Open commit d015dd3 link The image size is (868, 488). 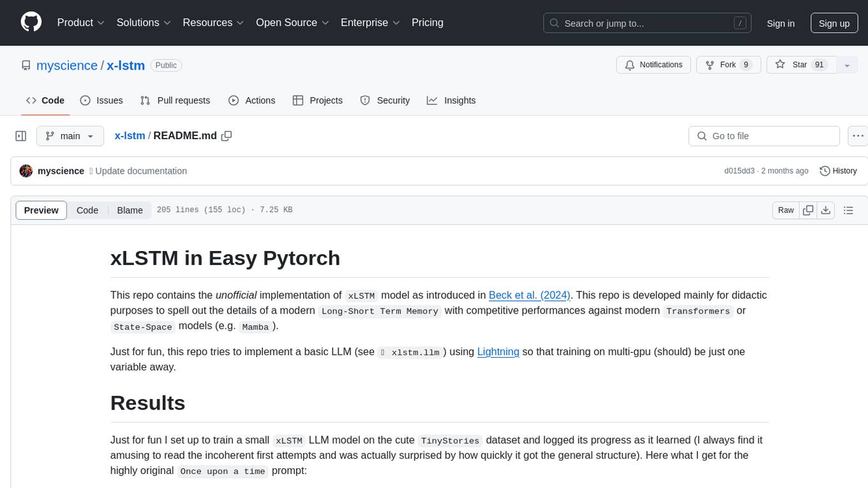click(x=739, y=171)
